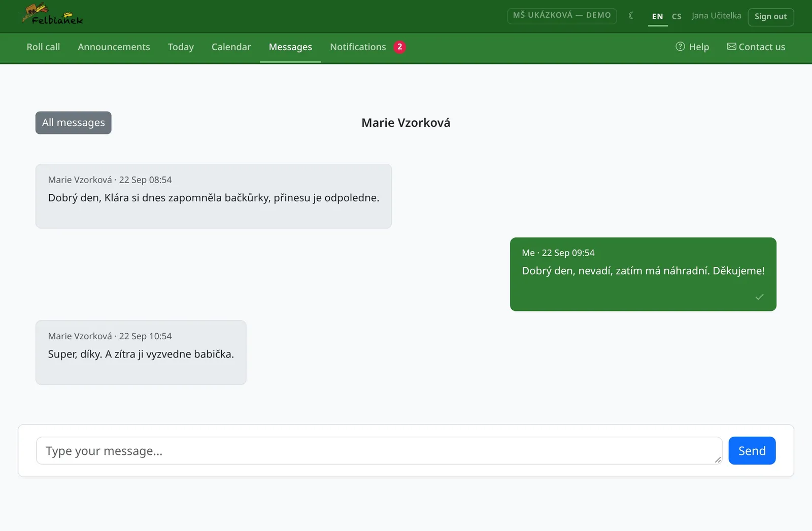This screenshot has width=812, height=531.
Task: Click the Felbianek logo
Action: point(53,15)
